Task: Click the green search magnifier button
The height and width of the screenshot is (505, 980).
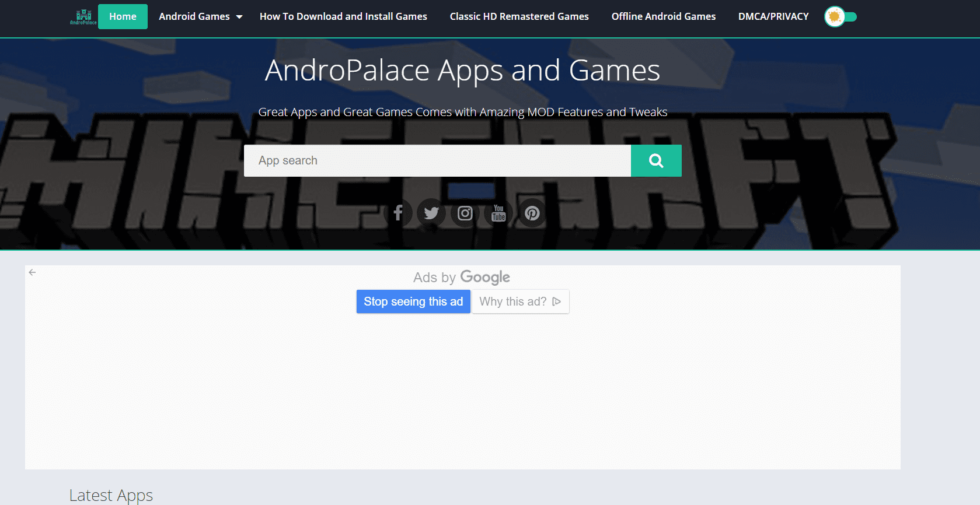Action: coord(656,160)
